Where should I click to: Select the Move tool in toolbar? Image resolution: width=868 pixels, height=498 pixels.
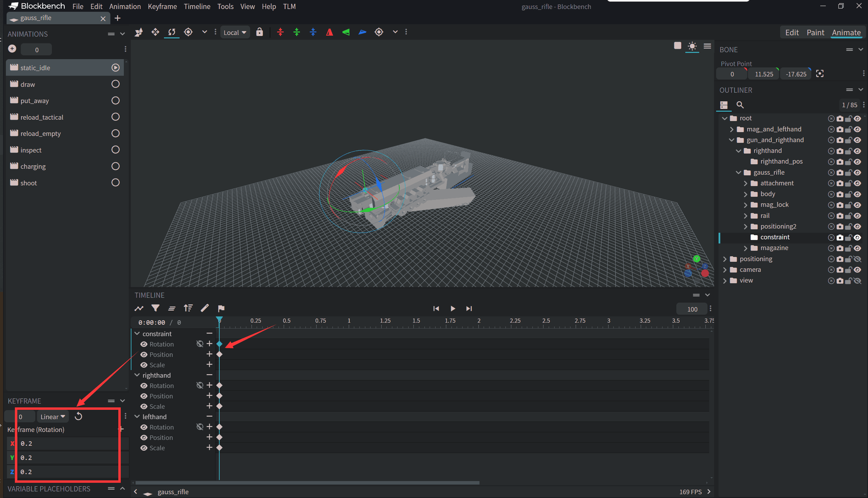(x=155, y=32)
